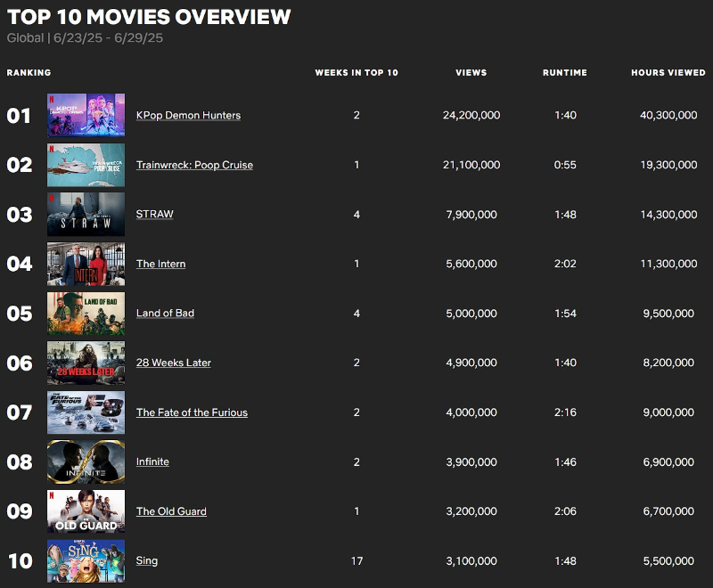Select the 5,000,000 views value
Screen dimensions: 713x588
pos(471,314)
